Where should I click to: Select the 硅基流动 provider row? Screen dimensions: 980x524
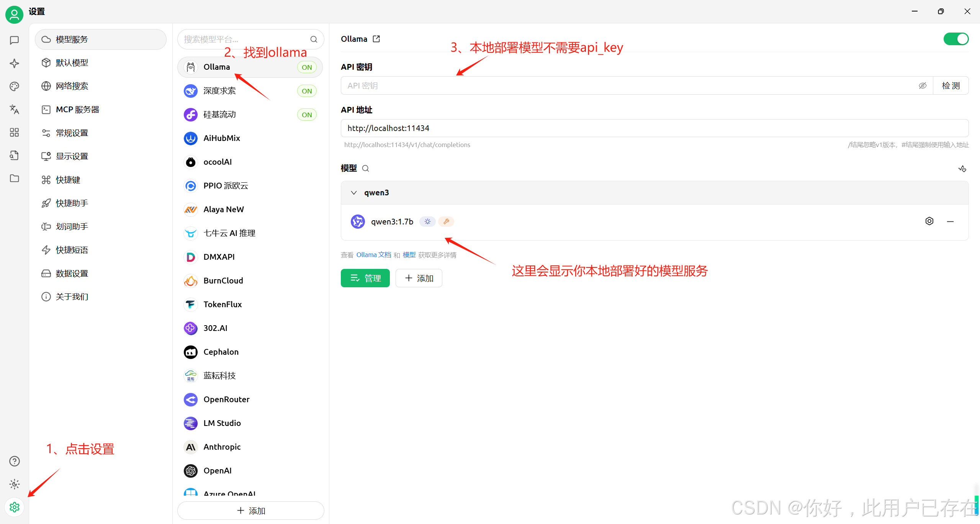[250, 115]
